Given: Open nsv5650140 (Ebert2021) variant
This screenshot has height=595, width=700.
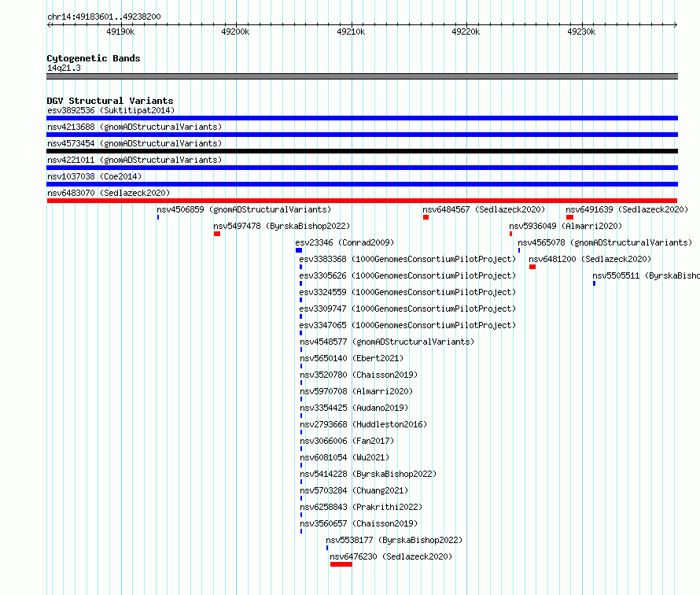Looking at the screenshot, I should point(352,358).
